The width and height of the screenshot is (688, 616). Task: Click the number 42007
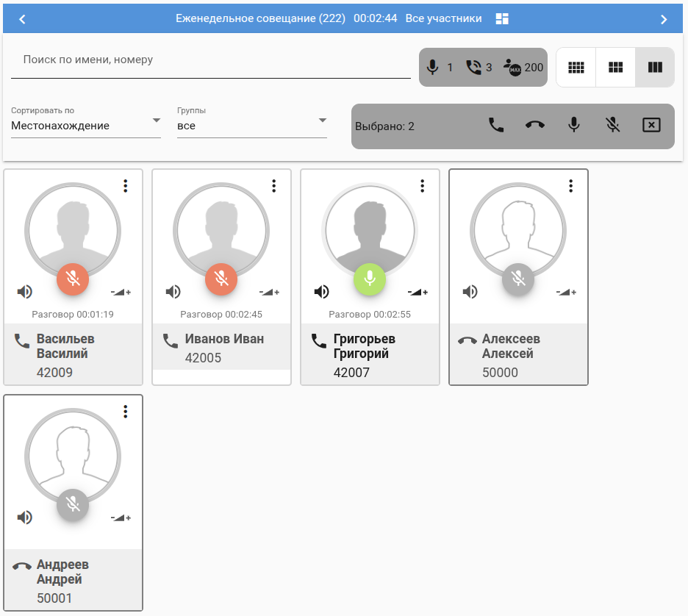[351, 373]
